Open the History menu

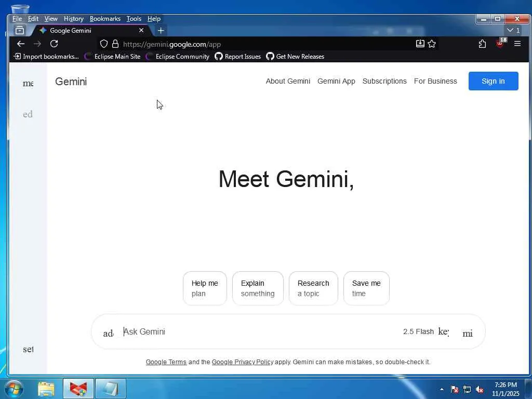[x=74, y=19]
